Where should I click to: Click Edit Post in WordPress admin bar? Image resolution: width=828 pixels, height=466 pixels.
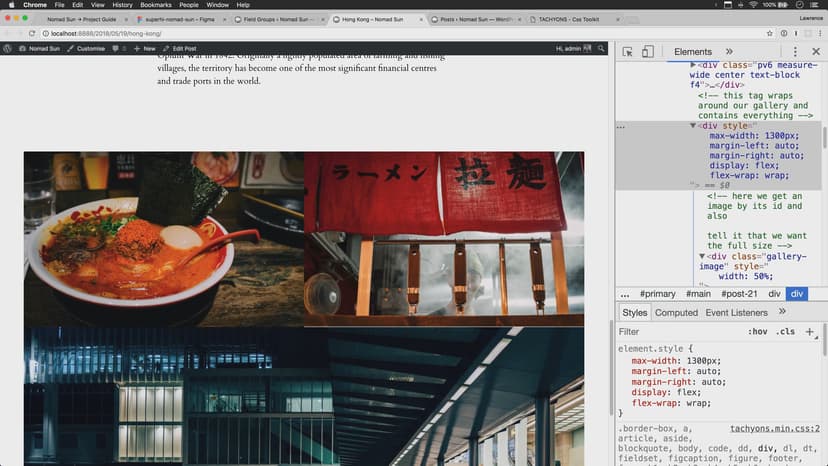pyautogui.click(x=183, y=48)
